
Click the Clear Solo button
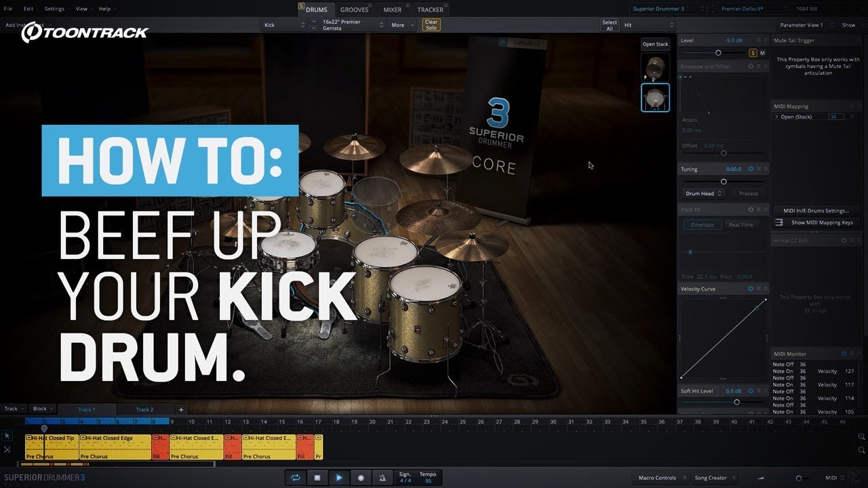coord(431,25)
